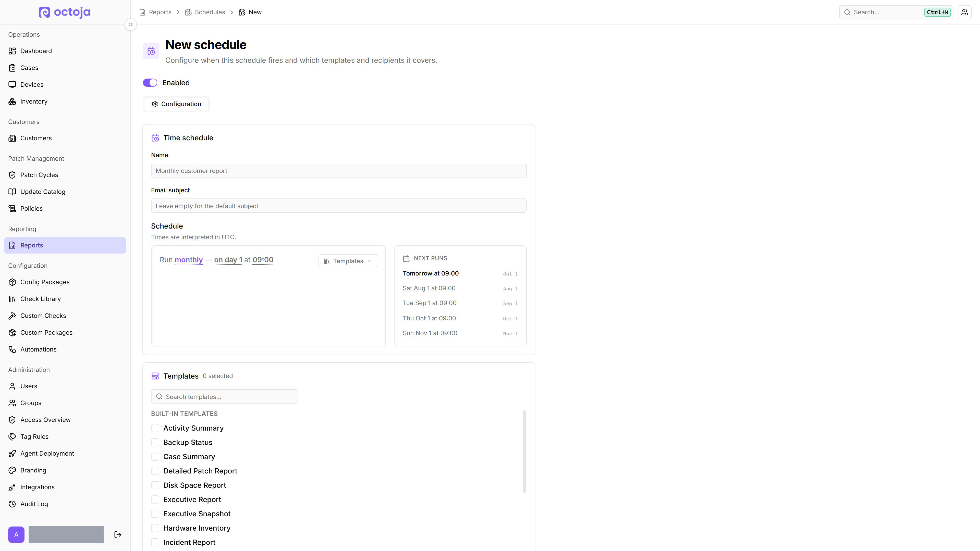The height and width of the screenshot is (551, 980).
Task: Open Automations page
Action: [x=65, y=349]
